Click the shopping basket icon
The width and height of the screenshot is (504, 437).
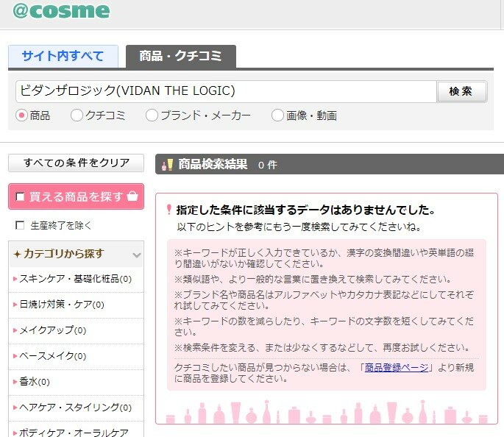click(132, 196)
